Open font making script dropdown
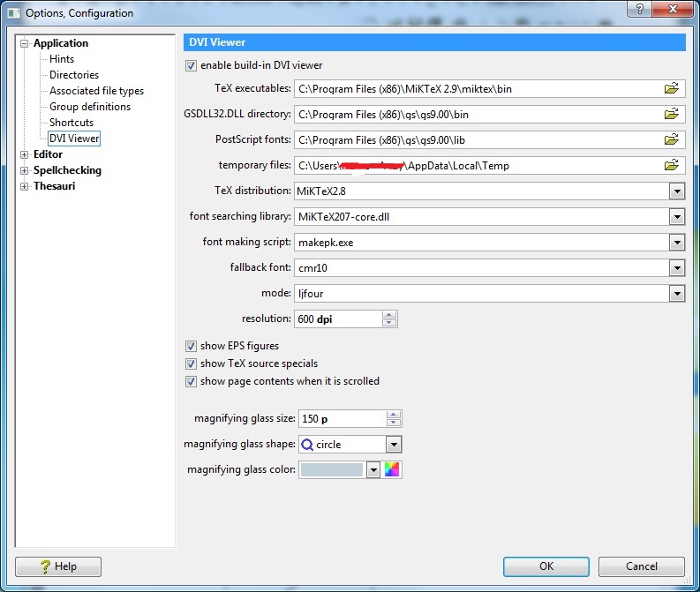The image size is (700, 592). pos(677,243)
